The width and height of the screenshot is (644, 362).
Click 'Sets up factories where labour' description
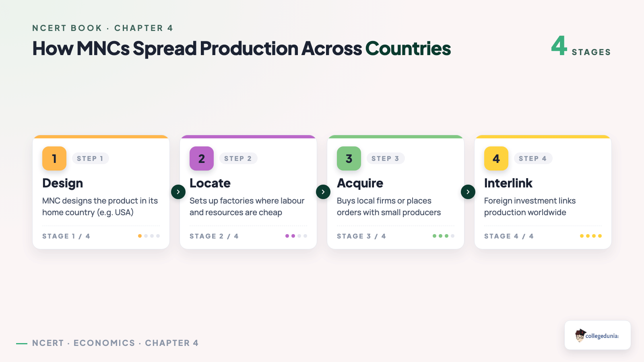247,206
